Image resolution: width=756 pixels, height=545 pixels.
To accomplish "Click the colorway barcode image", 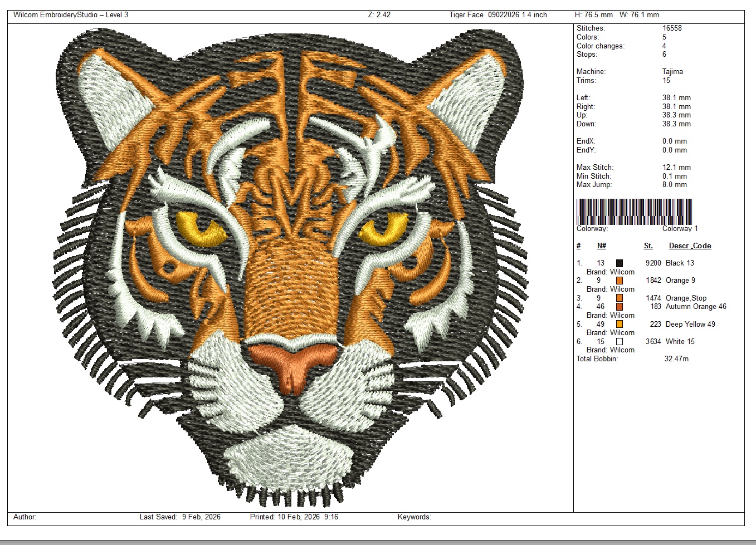I will 634,212.
